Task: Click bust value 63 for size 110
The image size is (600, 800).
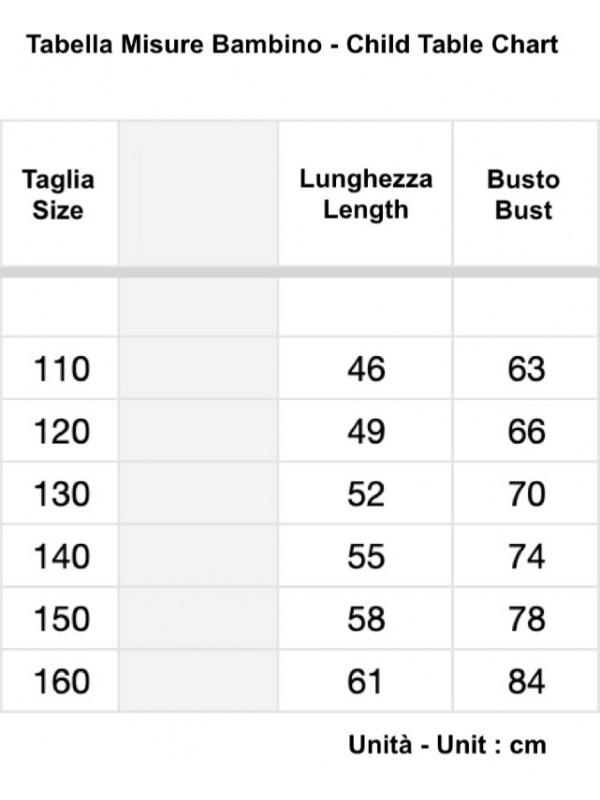Action: point(527,369)
